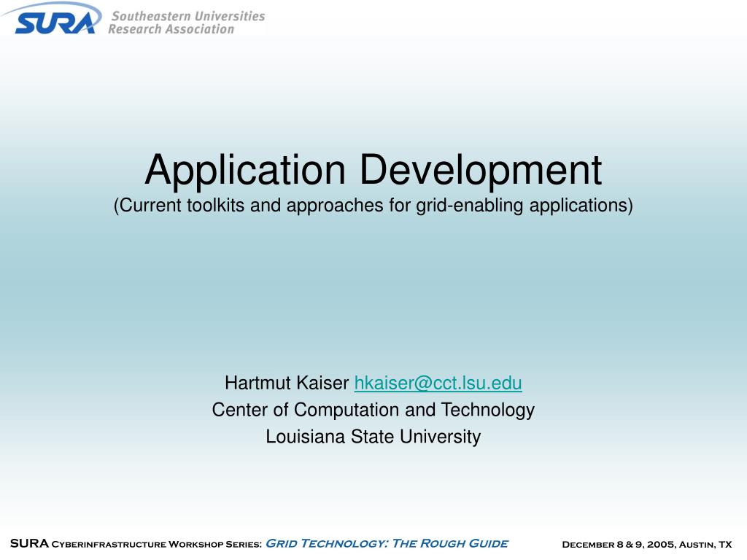Click the subtitle about grid-enabling applications
Screen dimensions: 747x560
pyautogui.click(x=373, y=206)
